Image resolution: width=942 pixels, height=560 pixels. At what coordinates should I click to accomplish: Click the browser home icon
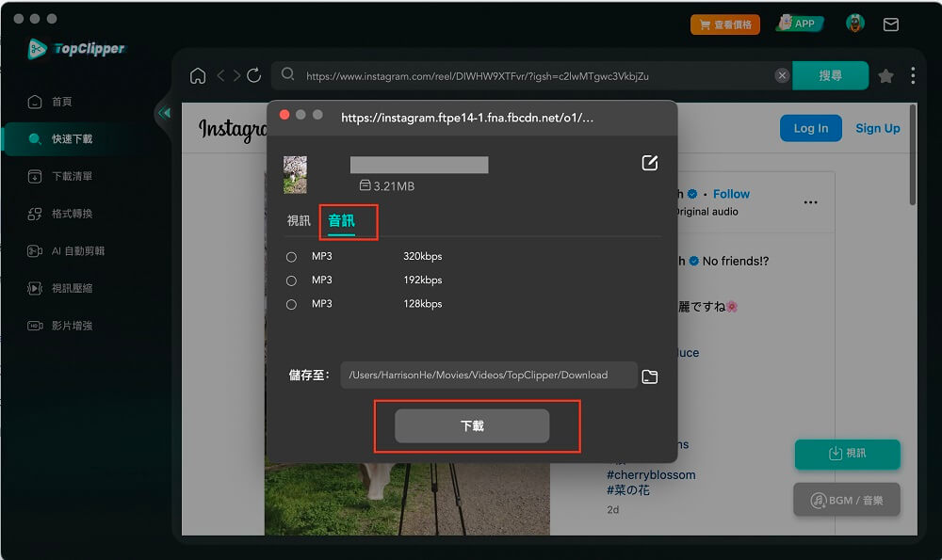[198, 75]
